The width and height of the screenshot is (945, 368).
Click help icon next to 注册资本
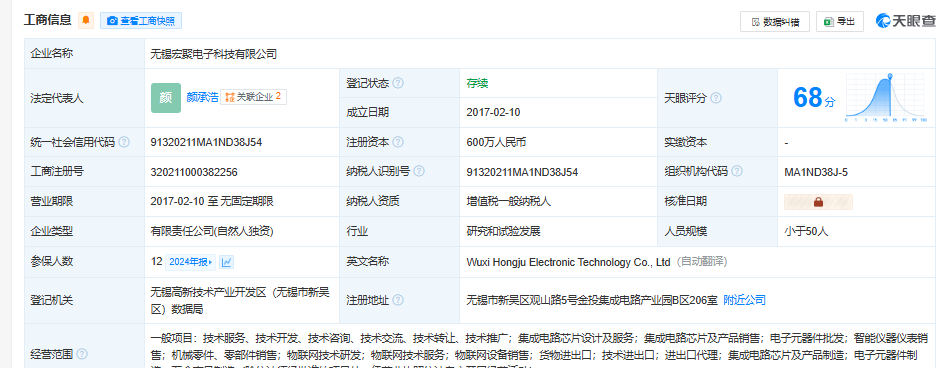[x=398, y=142]
